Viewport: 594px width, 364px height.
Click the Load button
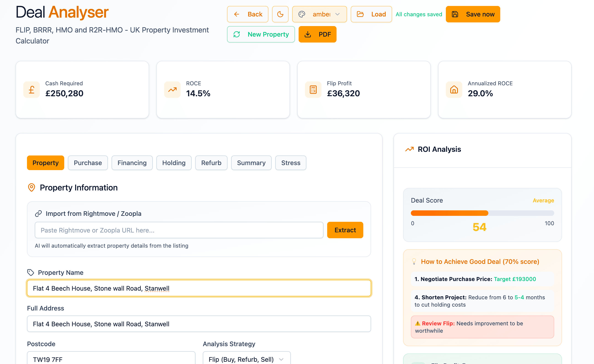point(371,14)
